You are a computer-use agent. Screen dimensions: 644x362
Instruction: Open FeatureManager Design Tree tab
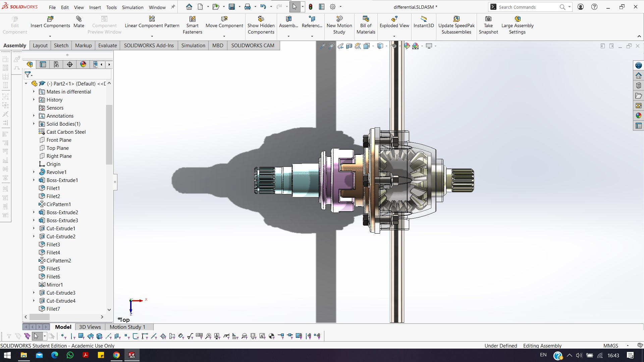[x=30, y=64]
